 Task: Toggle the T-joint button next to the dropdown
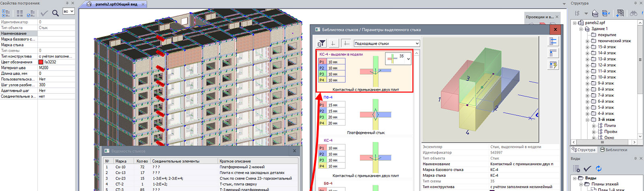point(346,43)
